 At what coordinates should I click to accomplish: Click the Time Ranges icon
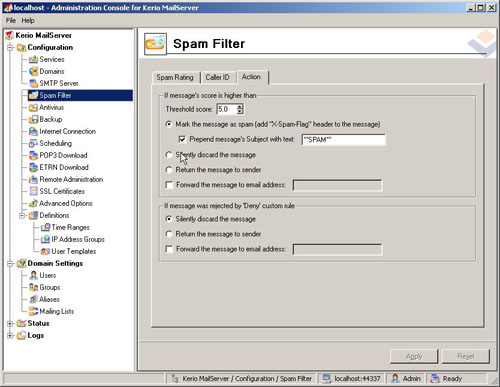(x=45, y=227)
